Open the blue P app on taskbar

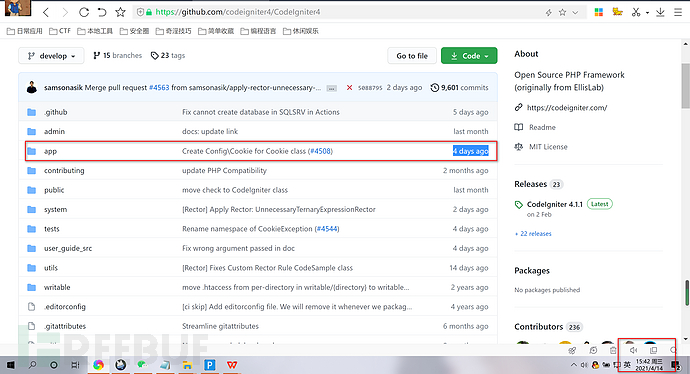pyautogui.click(x=209, y=365)
